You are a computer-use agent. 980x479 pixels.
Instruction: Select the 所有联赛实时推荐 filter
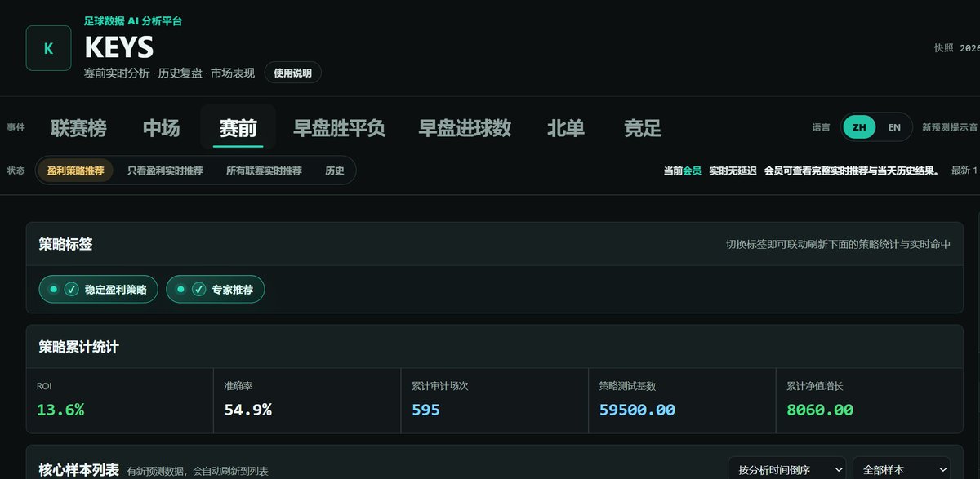pyautogui.click(x=264, y=171)
